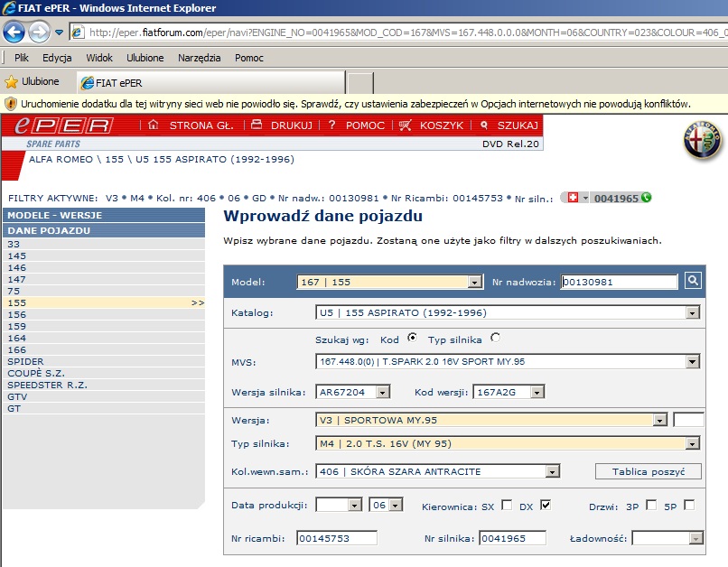Select SPIDER in the model list
Image resolution: width=728 pixels, height=567 pixels.
(x=104, y=361)
